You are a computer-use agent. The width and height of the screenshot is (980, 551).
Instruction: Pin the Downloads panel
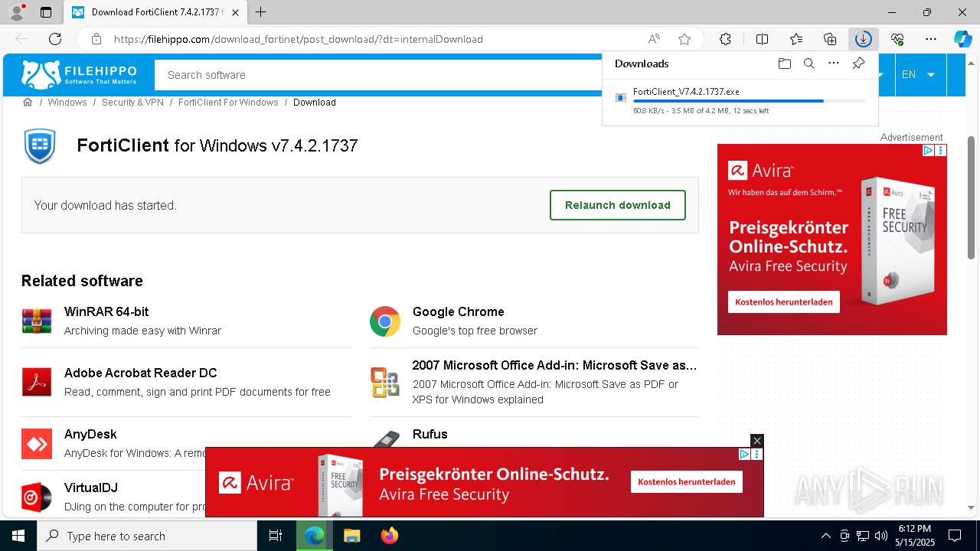858,64
